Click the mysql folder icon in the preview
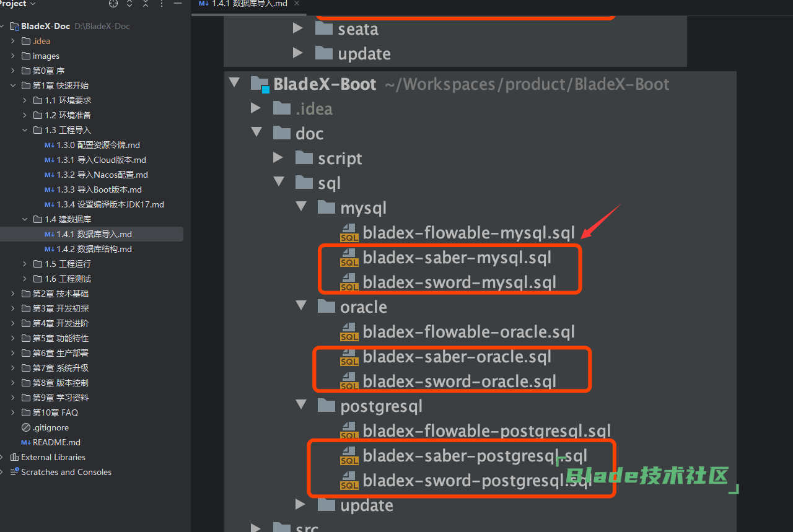 pos(326,207)
